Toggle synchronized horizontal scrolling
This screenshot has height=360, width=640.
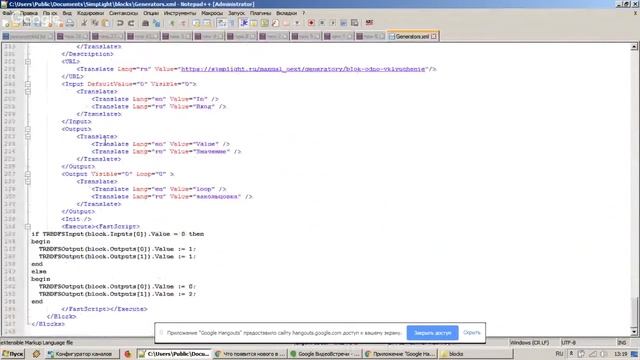tap(207, 23)
